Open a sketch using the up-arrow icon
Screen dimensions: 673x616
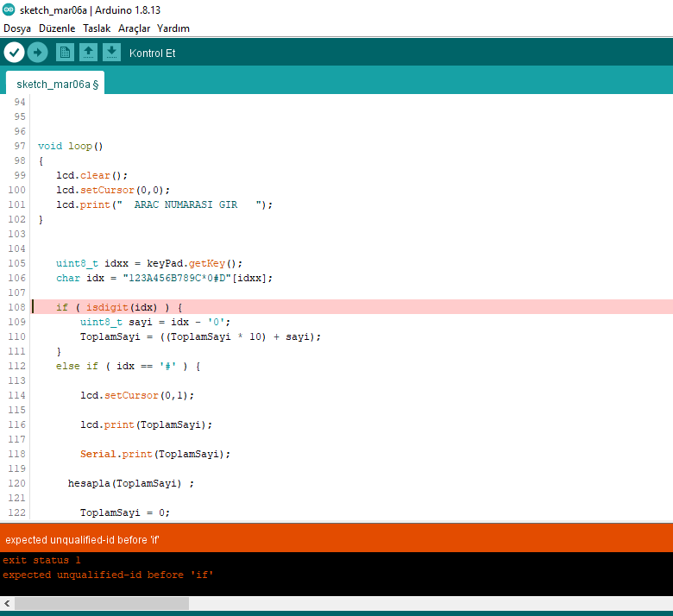pyautogui.click(x=88, y=53)
